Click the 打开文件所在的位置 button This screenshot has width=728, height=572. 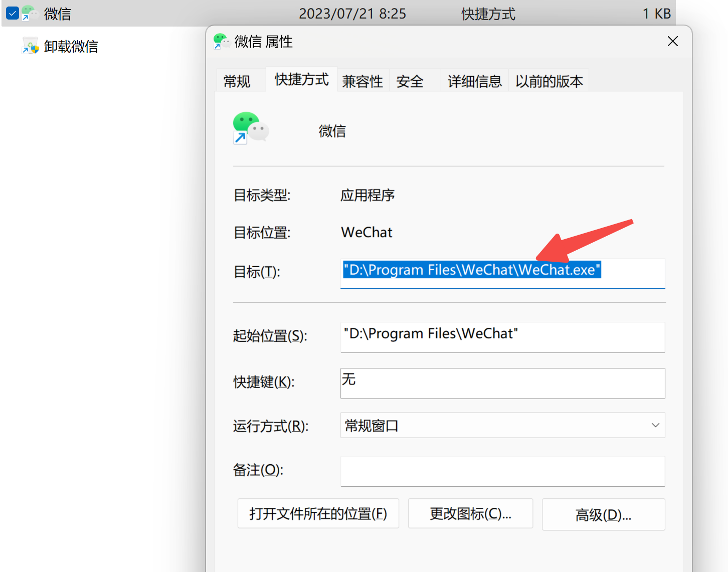(x=318, y=513)
